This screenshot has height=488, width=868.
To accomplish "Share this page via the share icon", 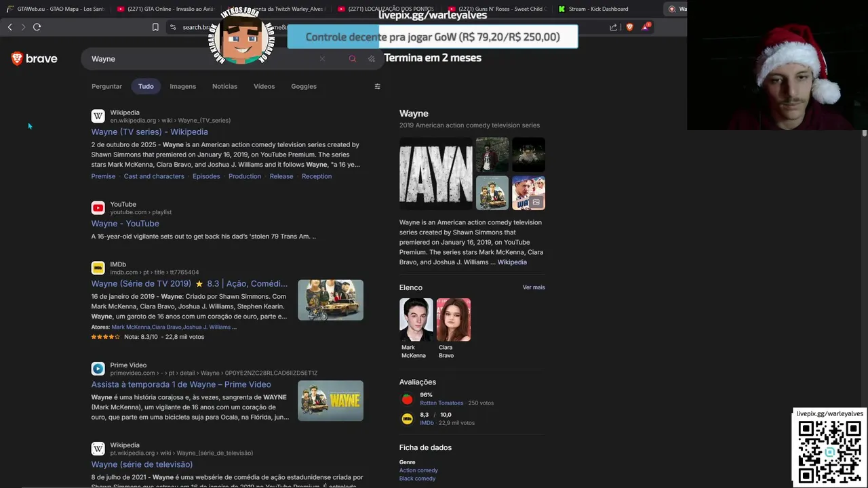I will pos(613,27).
